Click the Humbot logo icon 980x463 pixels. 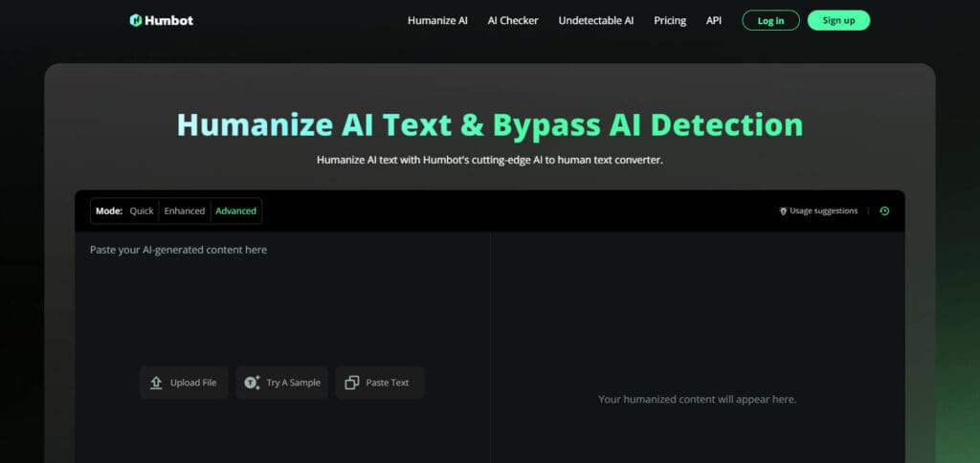click(136, 20)
